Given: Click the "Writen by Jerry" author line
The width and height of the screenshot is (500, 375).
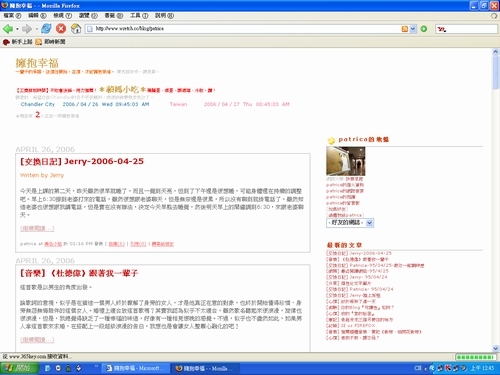Looking at the screenshot, I should point(42,175).
